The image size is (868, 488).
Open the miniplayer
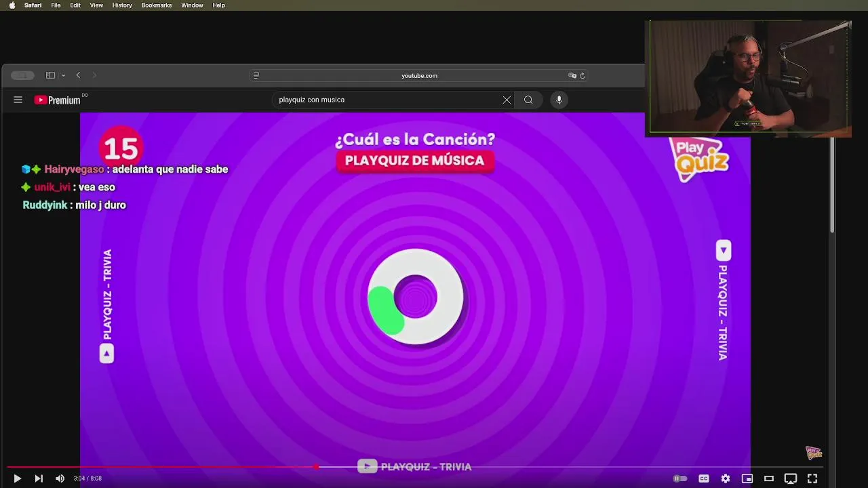747,479
